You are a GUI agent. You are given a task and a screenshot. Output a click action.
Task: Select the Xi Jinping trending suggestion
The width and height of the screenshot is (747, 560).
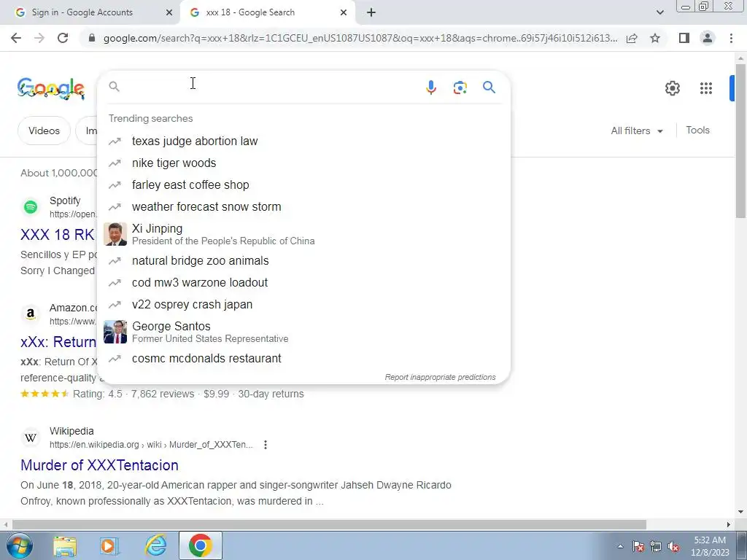pyautogui.click(x=304, y=234)
